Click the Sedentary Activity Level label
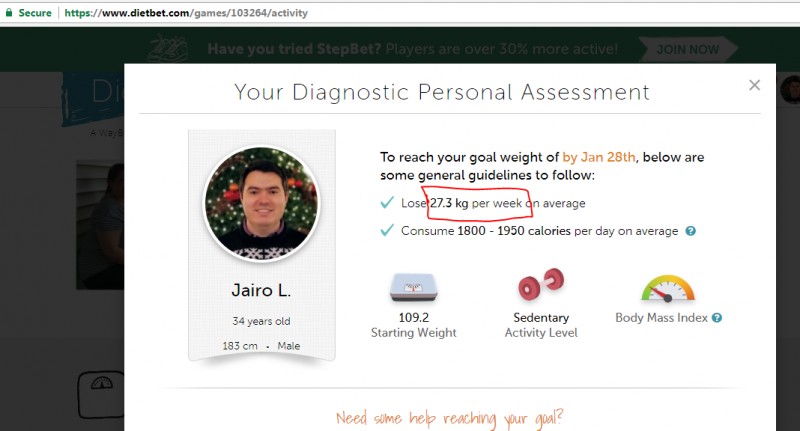This screenshot has height=431, width=800. [x=541, y=325]
